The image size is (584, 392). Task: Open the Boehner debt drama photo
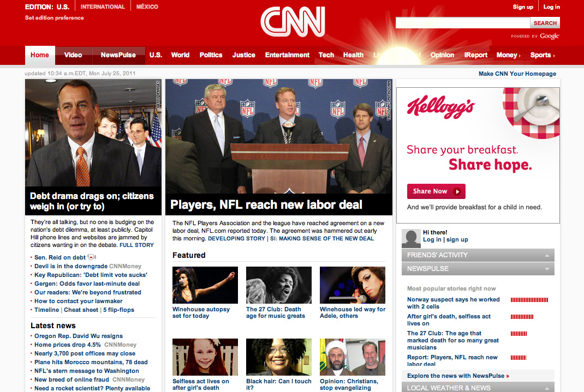93,133
